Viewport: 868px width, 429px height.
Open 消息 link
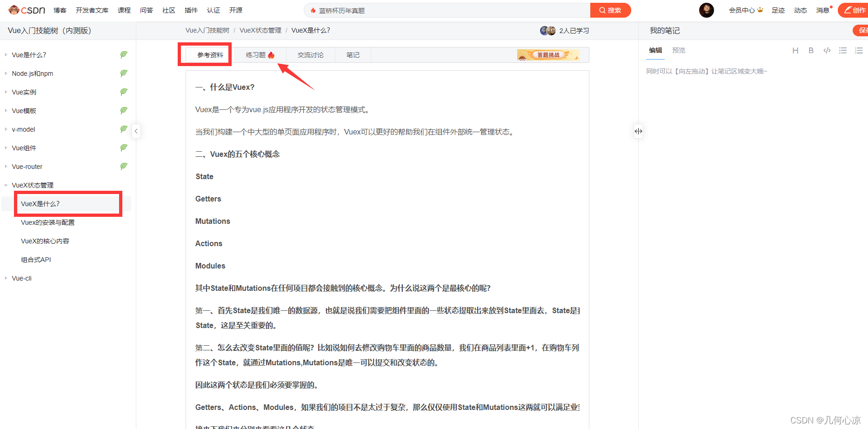tap(823, 10)
